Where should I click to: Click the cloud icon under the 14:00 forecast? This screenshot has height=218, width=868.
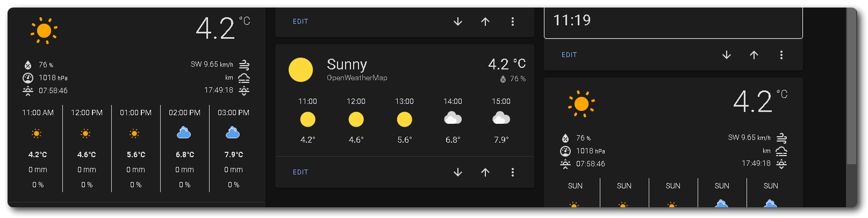tap(453, 118)
